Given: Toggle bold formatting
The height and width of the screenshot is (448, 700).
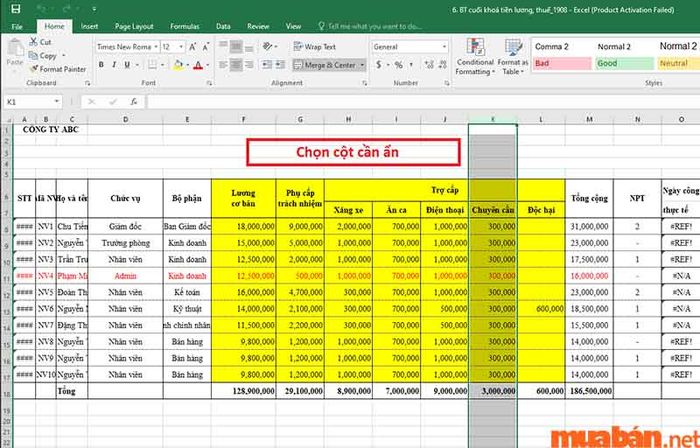Looking at the screenshot, I should (101, 65).
